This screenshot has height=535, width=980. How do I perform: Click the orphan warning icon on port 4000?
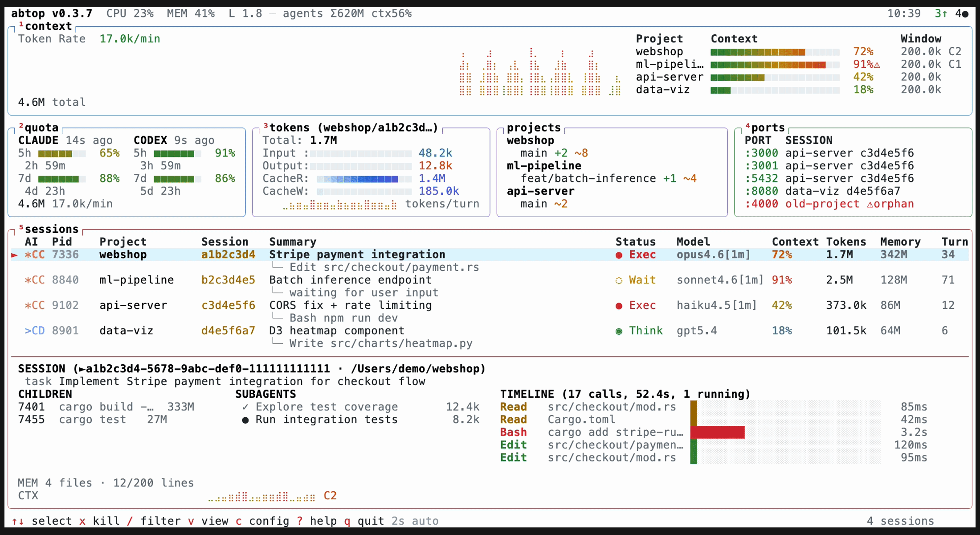click(x=870, y=204)
